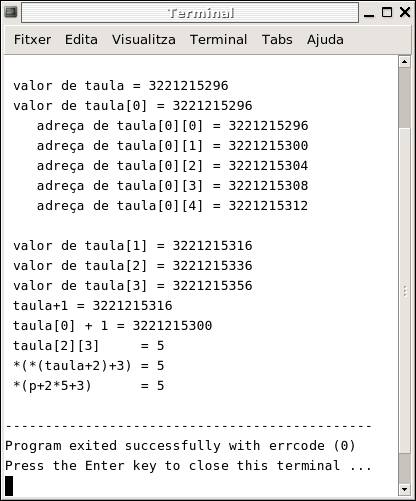Click the window menu icon in title bar
Viewport: 416px width, 501px height.
coord(11,12)
